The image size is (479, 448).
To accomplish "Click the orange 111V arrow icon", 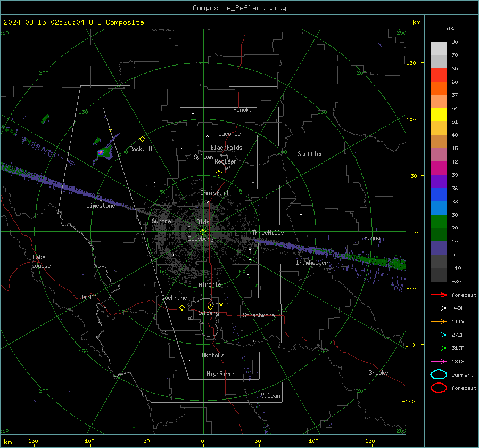I will (x=439, y=321).
